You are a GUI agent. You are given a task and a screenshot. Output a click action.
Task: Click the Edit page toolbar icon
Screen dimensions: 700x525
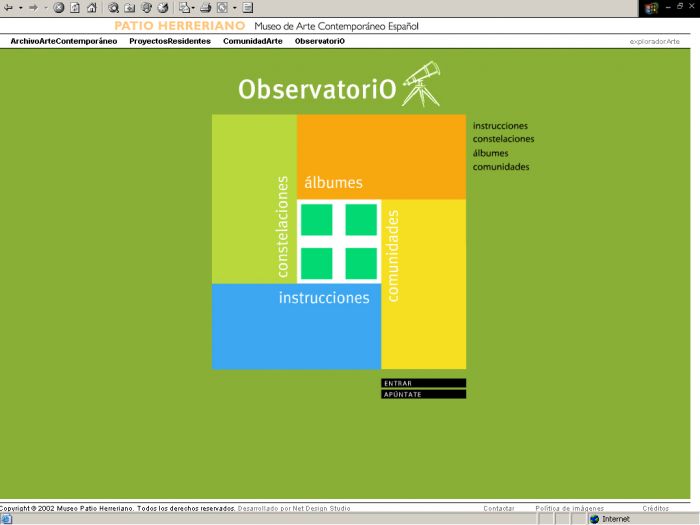click(222, 8)
